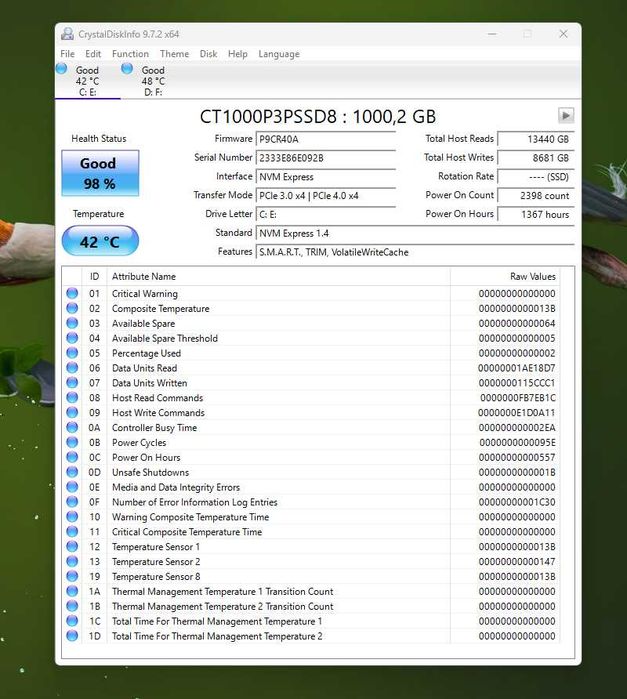Click status icon of Available Spare row
Screen dimensions: 627x699
tap(72, 323)
